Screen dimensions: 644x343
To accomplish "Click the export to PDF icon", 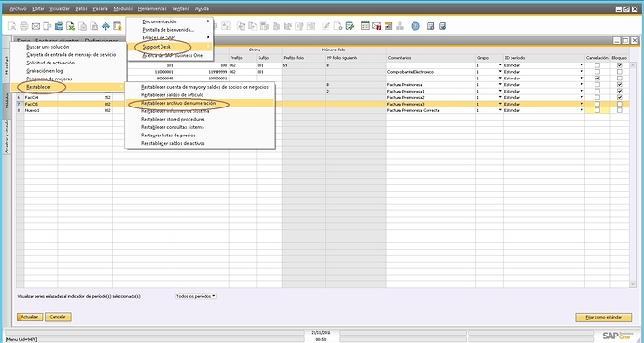I will coord(94,26).
